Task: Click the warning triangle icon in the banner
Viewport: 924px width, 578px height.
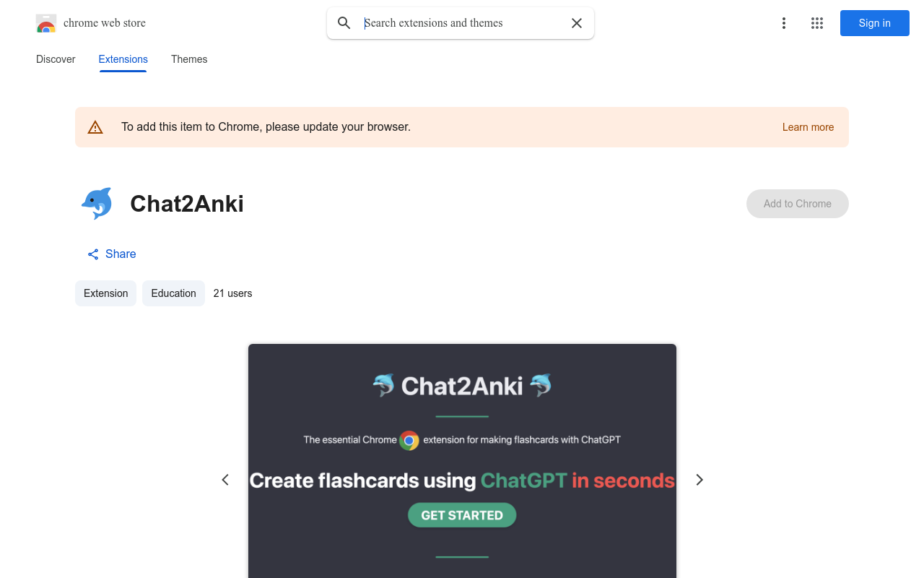Action: pyautogui.click(x=95, y=126)
